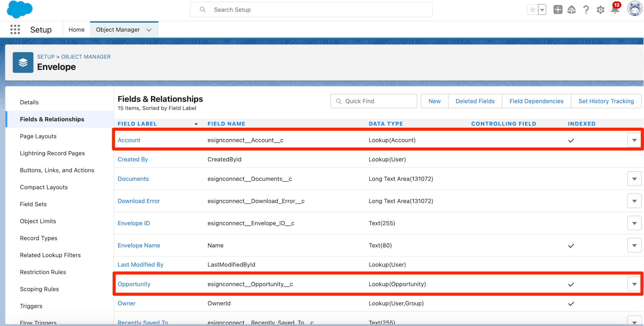Viewport: 644px width, 326px height.
Task: Open Buttons, Links, and Actions
Action: pos(57,170)
